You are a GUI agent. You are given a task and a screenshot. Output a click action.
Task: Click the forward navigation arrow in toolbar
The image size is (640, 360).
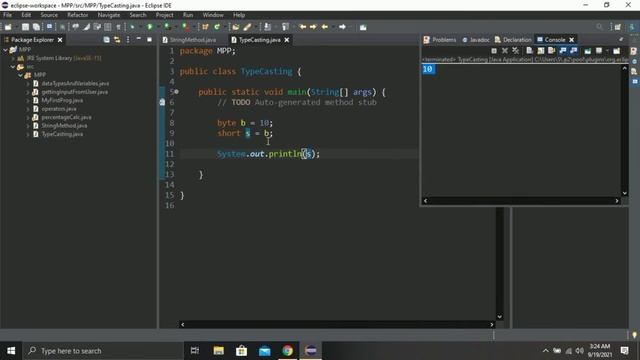[x=342, y=27]
